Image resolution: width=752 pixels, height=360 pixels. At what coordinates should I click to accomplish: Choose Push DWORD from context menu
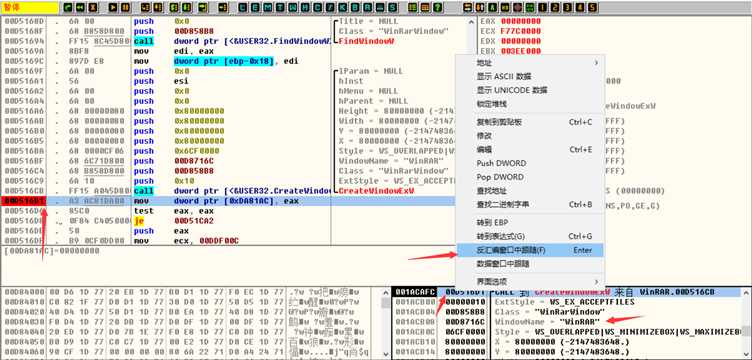click(x=501, y=163)
